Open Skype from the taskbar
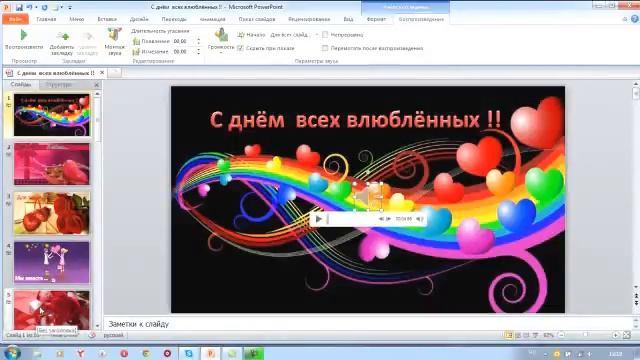Viewport: 640px width, 360px height. [x=189, y=353]
